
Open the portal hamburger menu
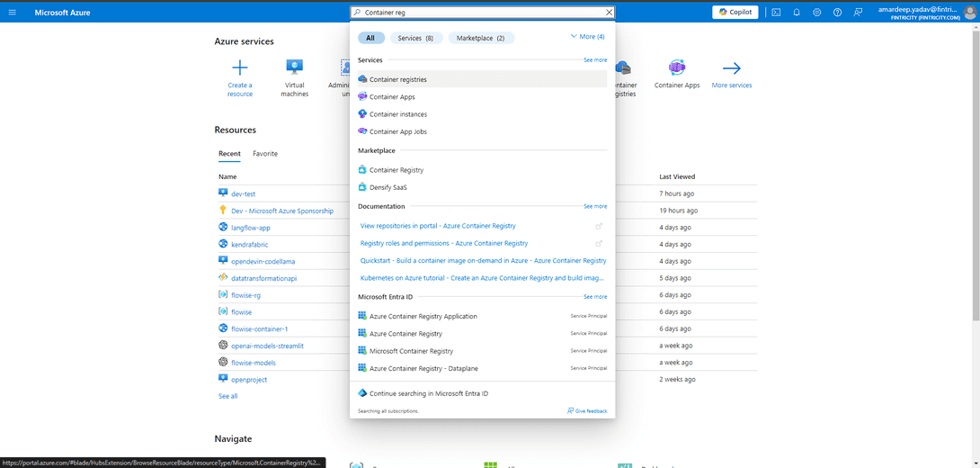pyautogui.click(x=13, y=13)
